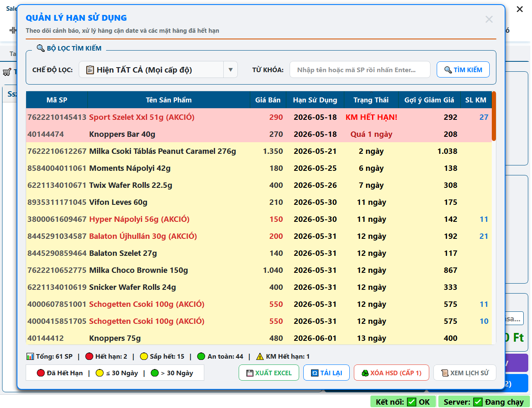Image resolution: width=532 pixels, height=408 pixels.
Task: Select the Balaton Szelet 27g row
Action: 259,253
